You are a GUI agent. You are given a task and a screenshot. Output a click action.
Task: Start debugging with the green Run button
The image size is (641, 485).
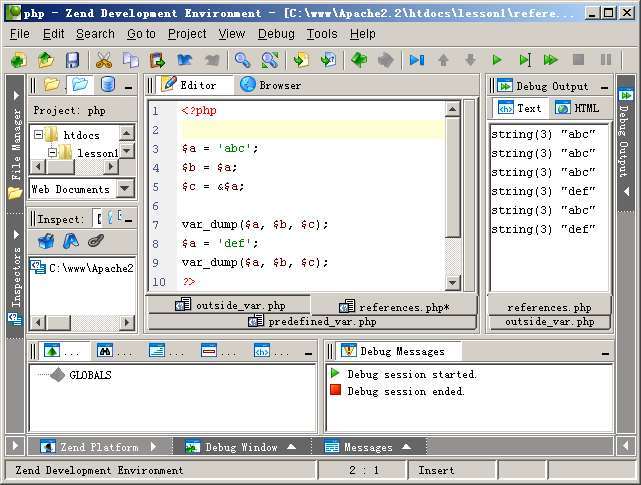(x=497, y=60)
